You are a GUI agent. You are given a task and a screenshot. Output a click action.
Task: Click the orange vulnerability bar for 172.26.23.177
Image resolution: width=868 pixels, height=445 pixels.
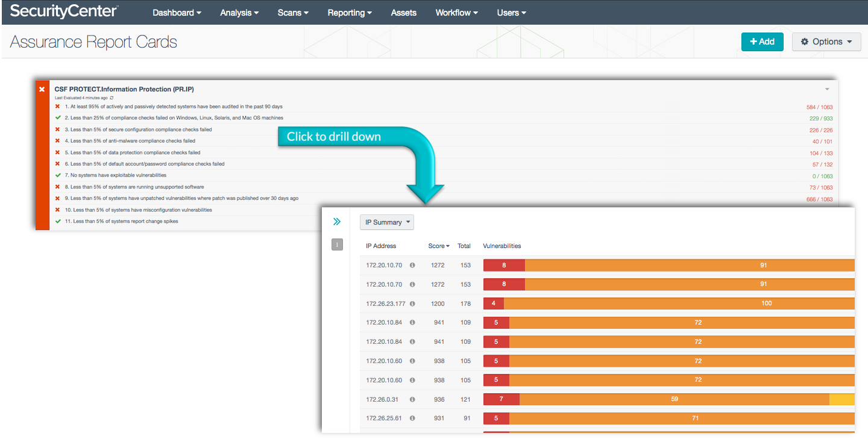tap(681, 303)
